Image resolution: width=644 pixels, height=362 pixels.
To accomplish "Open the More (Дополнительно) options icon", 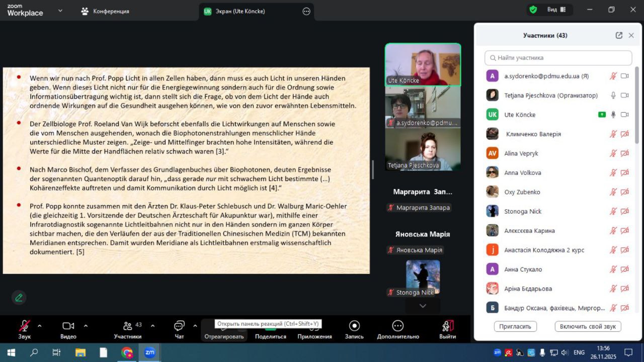I will [x=397, y=326].
